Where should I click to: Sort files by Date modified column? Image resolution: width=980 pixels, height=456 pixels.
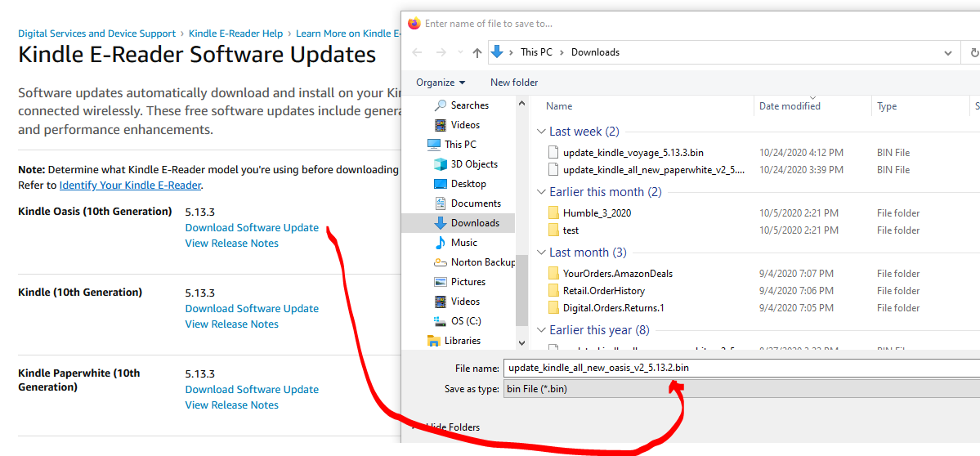[790, 106]
